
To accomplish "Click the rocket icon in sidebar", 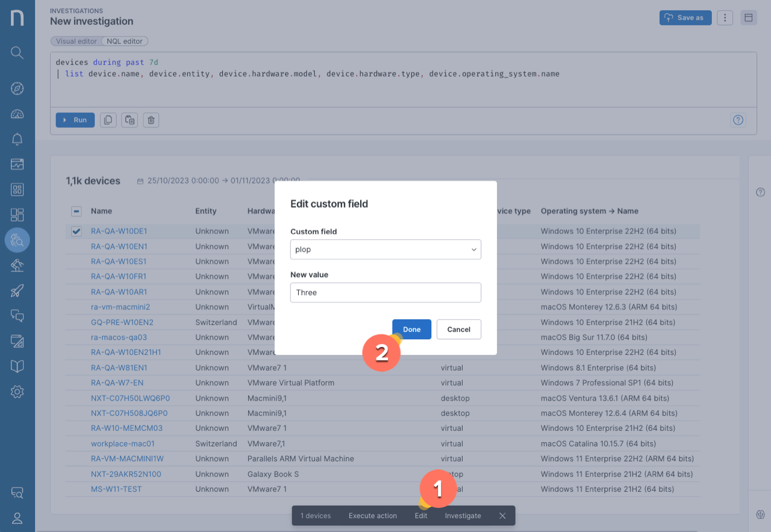I will tap(17, 291).
